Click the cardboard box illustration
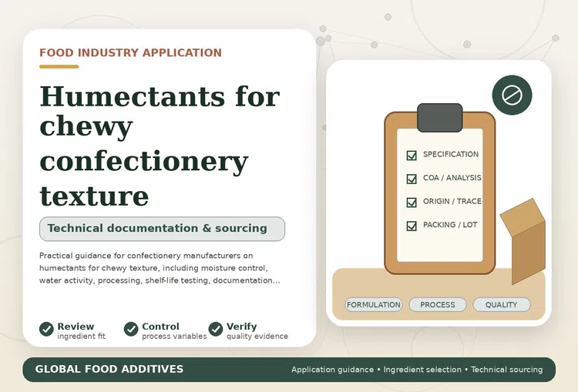 click(523, 241)
